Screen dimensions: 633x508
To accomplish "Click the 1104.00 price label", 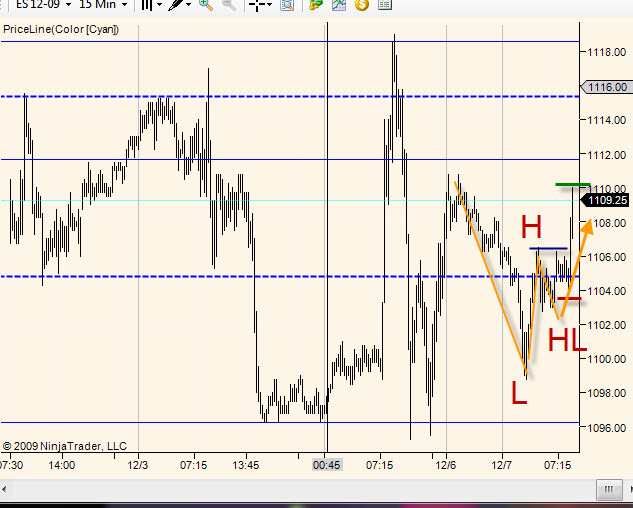I will point(607,291).
